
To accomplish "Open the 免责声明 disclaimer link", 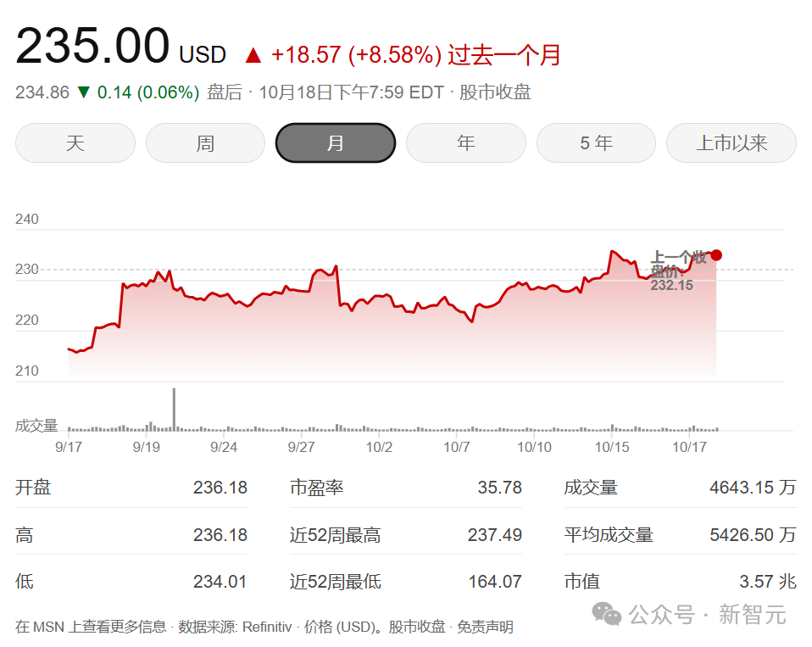I will (485, 627).
